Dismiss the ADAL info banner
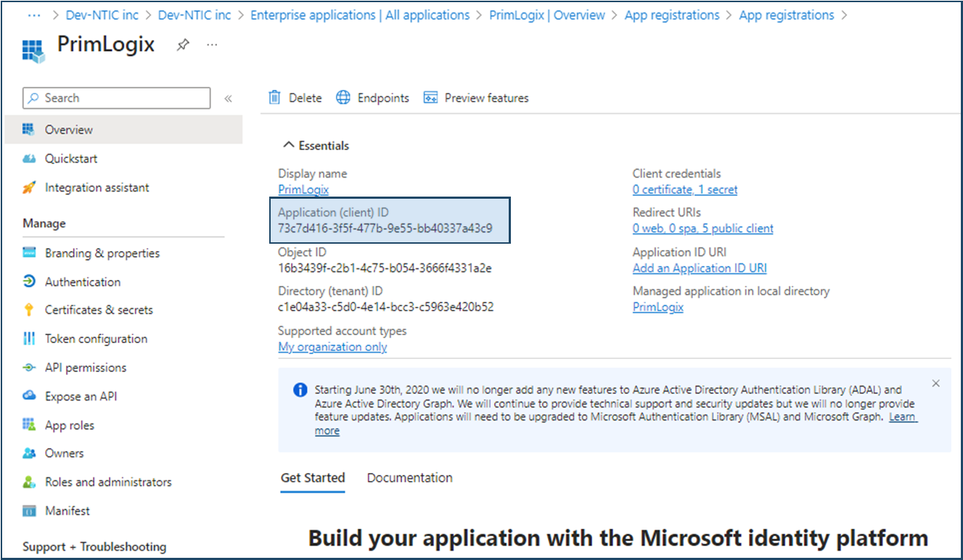Image resolution: width=963 pixels, height=560 pixels. pyautogui.click(x=935, y=383)
